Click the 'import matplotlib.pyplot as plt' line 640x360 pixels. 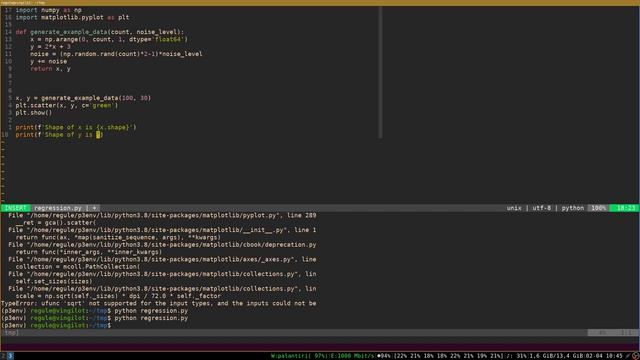[x=72, y=18]
